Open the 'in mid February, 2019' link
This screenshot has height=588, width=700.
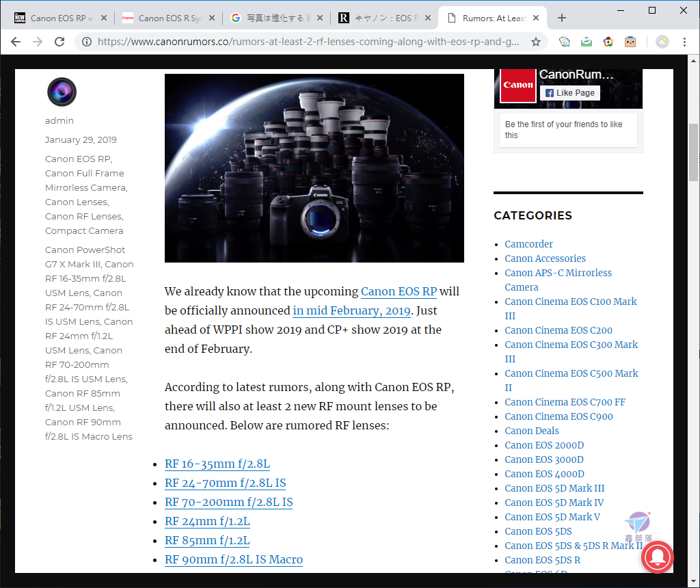tap(351, 310)
